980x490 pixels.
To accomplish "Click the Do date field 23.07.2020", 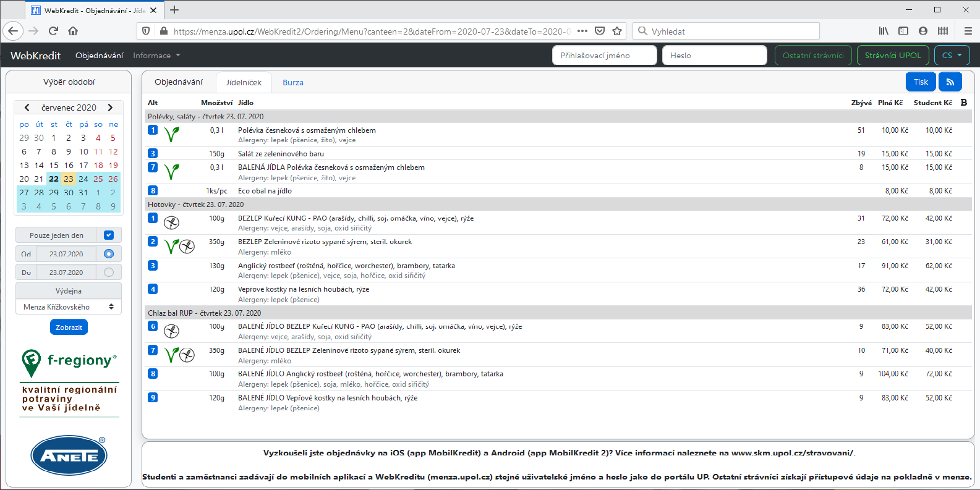I will click(x=66, y=272).
